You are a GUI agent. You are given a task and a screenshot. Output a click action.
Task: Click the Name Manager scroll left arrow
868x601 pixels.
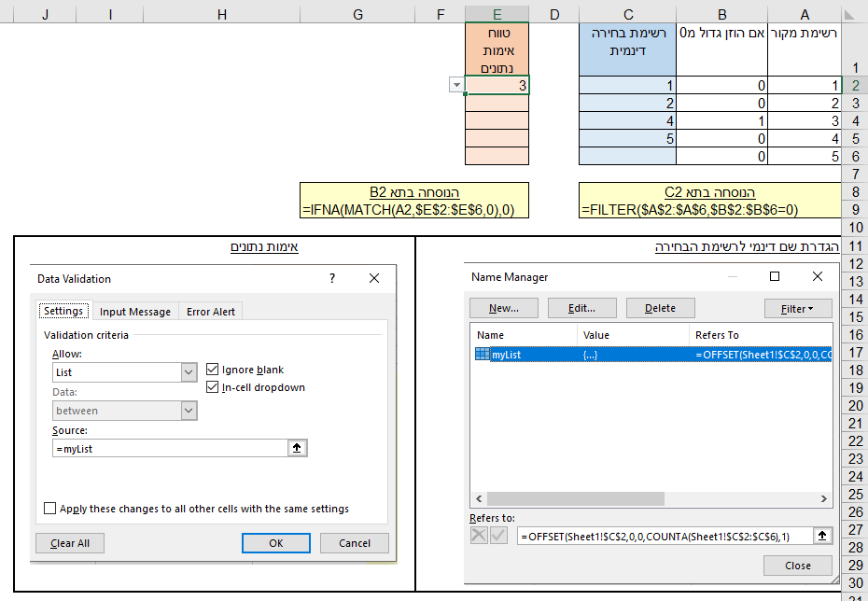coord(479,498)
